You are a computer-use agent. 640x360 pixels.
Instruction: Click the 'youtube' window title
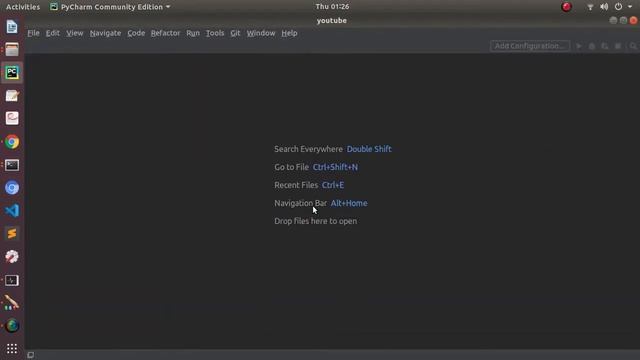331,20
